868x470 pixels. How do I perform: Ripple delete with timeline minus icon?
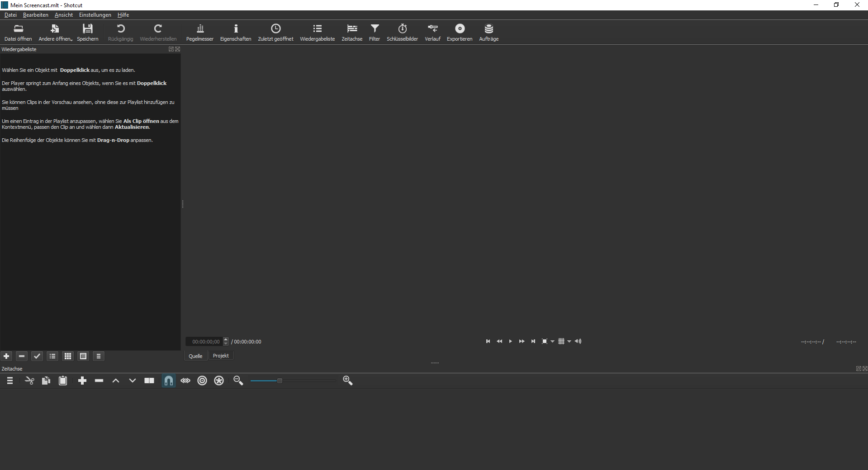[99, 381]
